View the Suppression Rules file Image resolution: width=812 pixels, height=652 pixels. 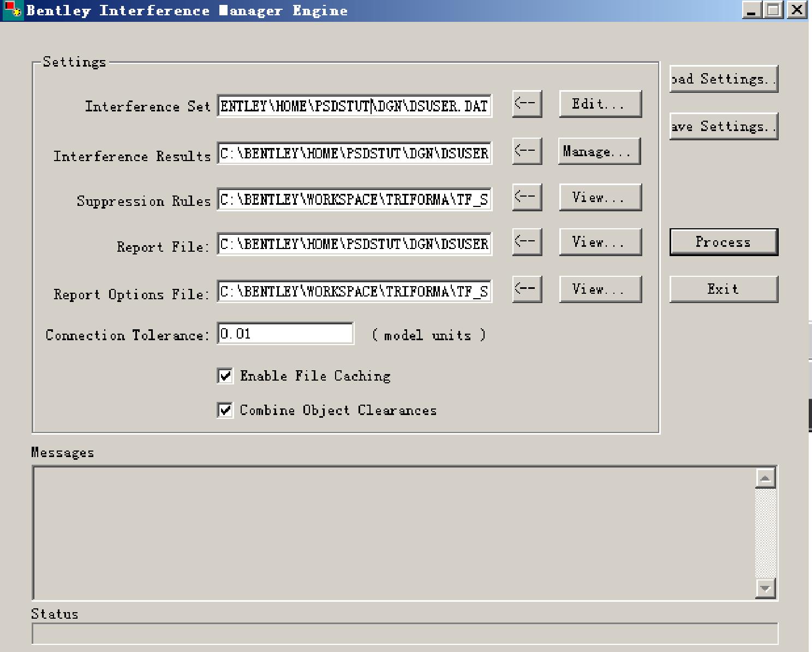point(600,197)
